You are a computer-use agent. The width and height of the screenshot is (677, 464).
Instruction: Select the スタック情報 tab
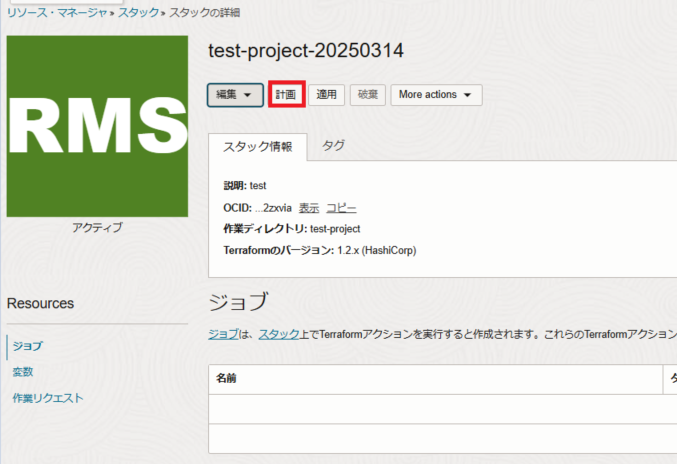coord(258,147)
